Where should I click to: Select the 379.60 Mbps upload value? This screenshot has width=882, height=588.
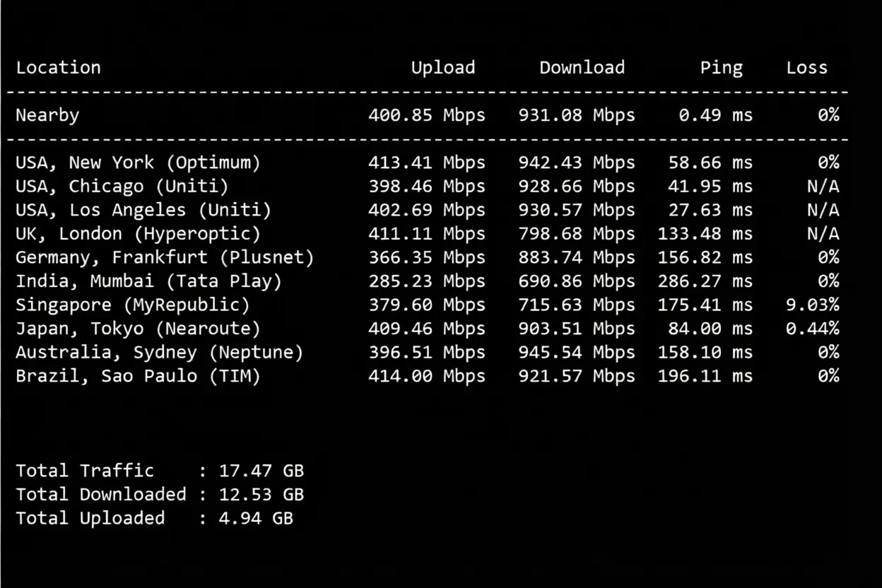(x=427, y=305)
